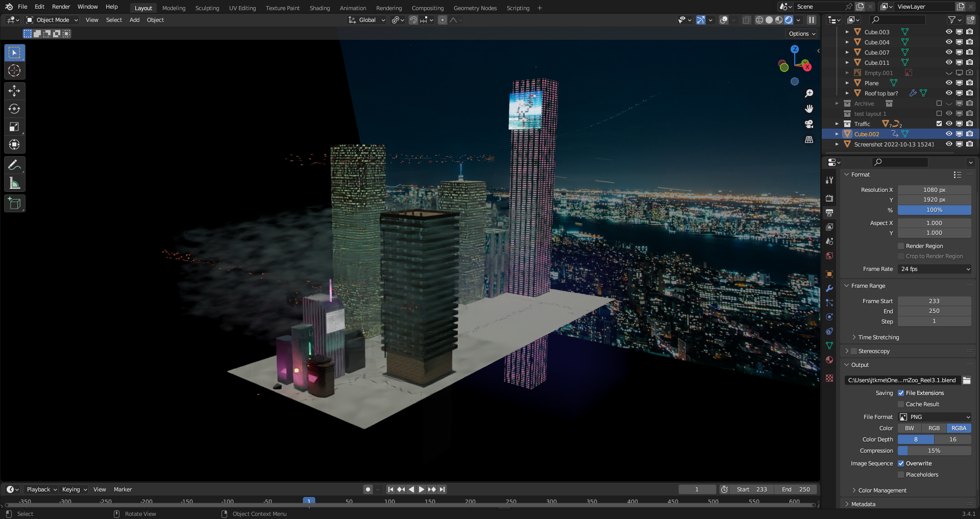This screenshot has width=980, height=519.
Task: Enable Render Region checkbox
Action: 901,246
